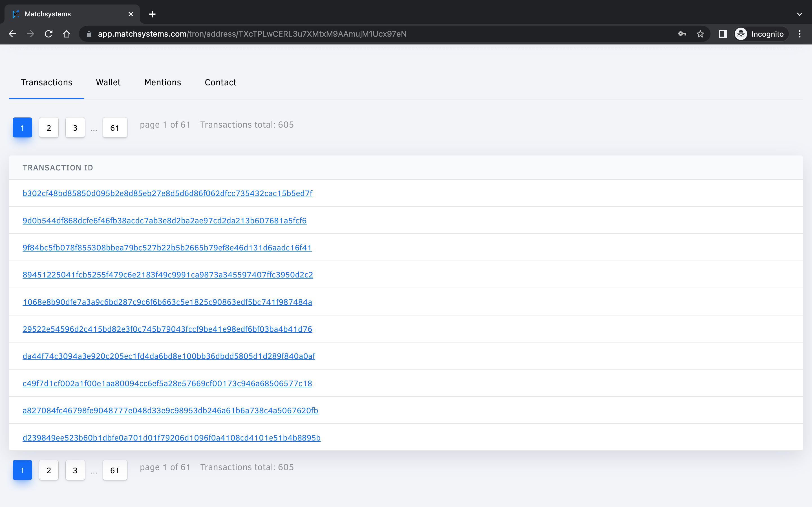Open a new browser tab
The height and width of the screenshot is (507, 812).
click(x=152, y=14)
